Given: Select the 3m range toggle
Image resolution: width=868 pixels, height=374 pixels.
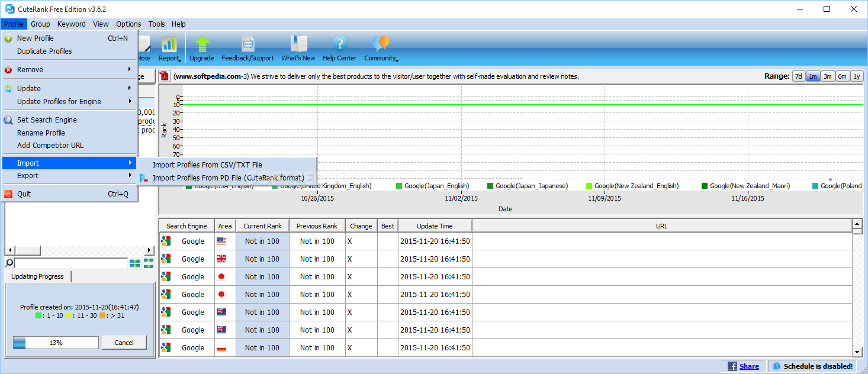Looking at the screenshot, I should coord(827,76).
